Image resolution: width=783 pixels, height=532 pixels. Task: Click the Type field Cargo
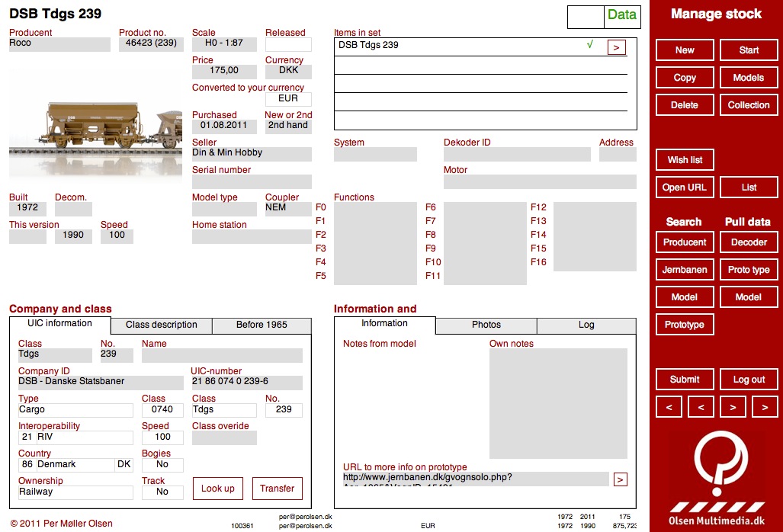tap(75, 410)
